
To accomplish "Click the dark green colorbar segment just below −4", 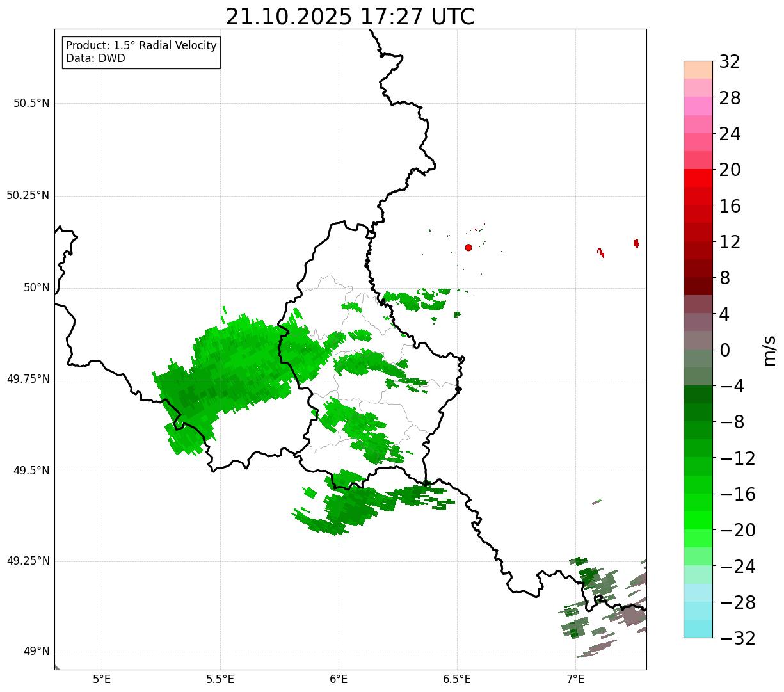I will (x=698, y=394).
